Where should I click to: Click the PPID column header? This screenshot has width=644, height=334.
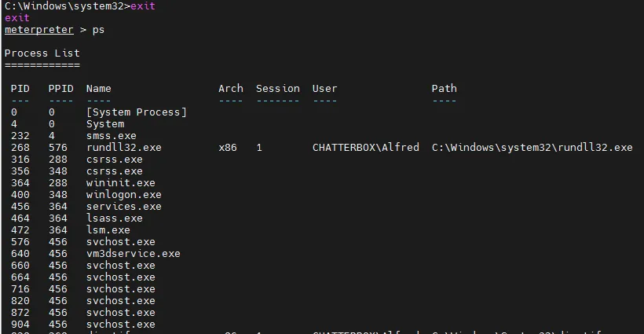(x=60, y=89)
